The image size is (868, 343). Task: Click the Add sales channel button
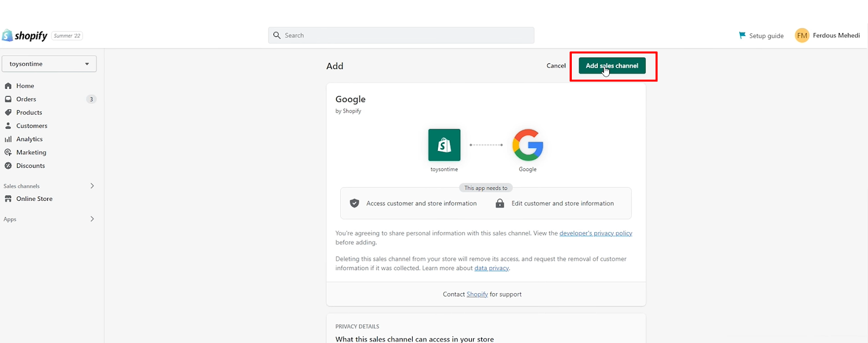(612, 66)
